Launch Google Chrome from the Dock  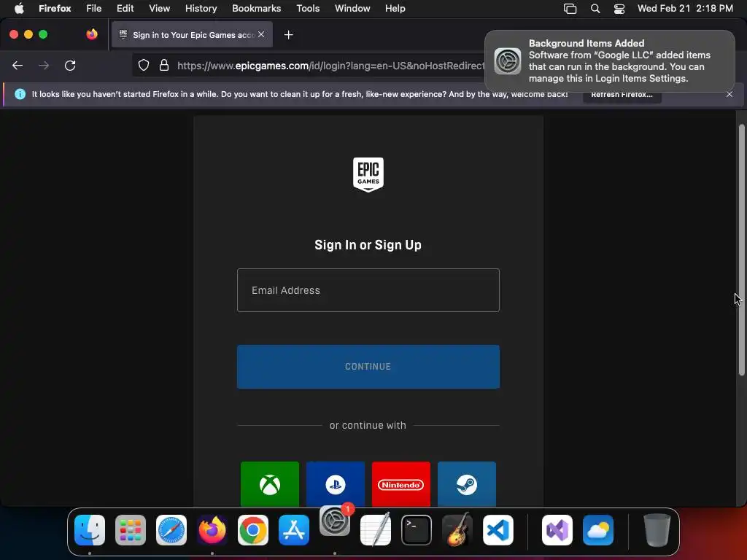tap(253, 530)
